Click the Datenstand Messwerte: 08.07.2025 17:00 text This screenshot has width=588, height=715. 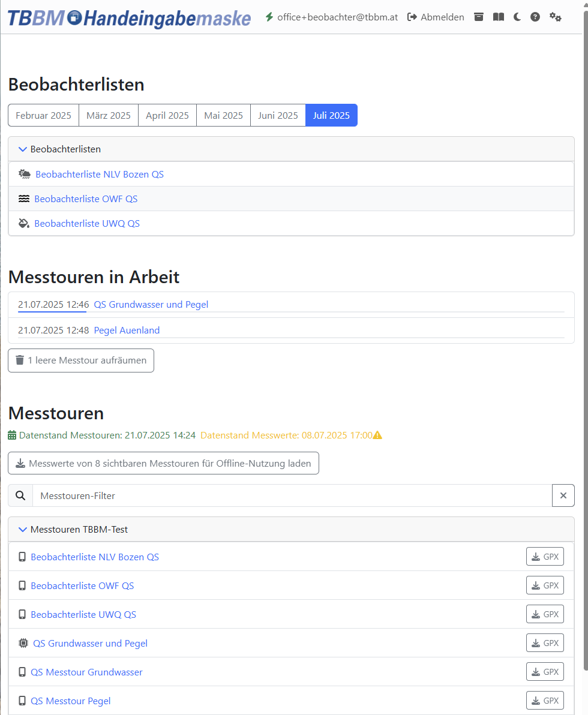[286, 435]
